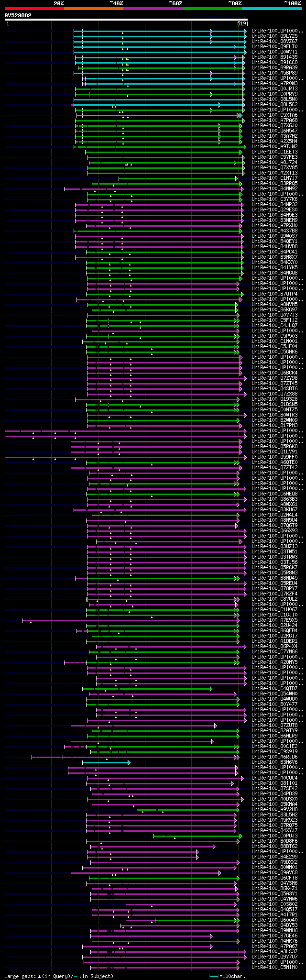Select alignment label UniRef100_Q8L5C2
Image resolution: width=306 pixels, height=980 pixels.
[274, 104]
